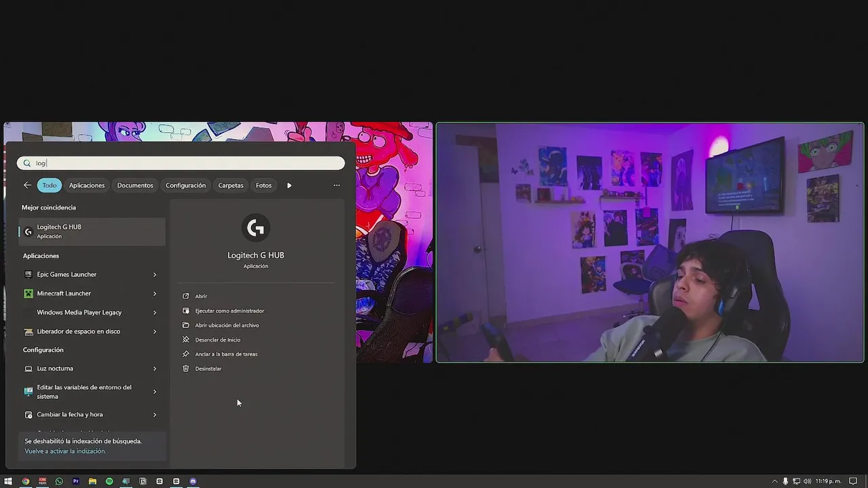The image size is (868, 488).
Task: Open WhatsApp from the taskbar
Action: point(59,481)
